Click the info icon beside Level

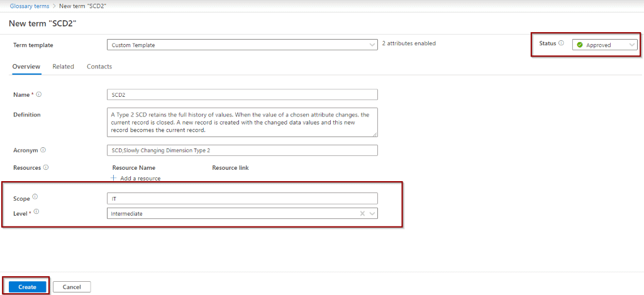click(x=36, y=211)
